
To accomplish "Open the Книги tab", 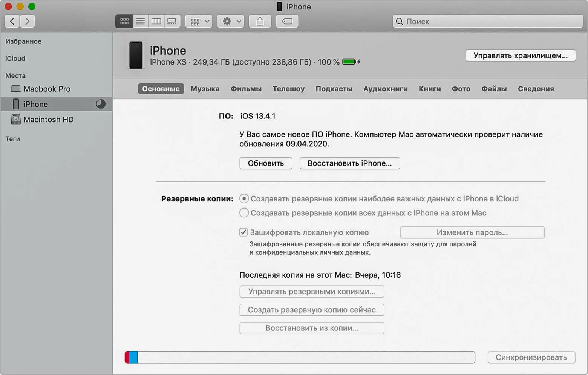I will (430, 89).
